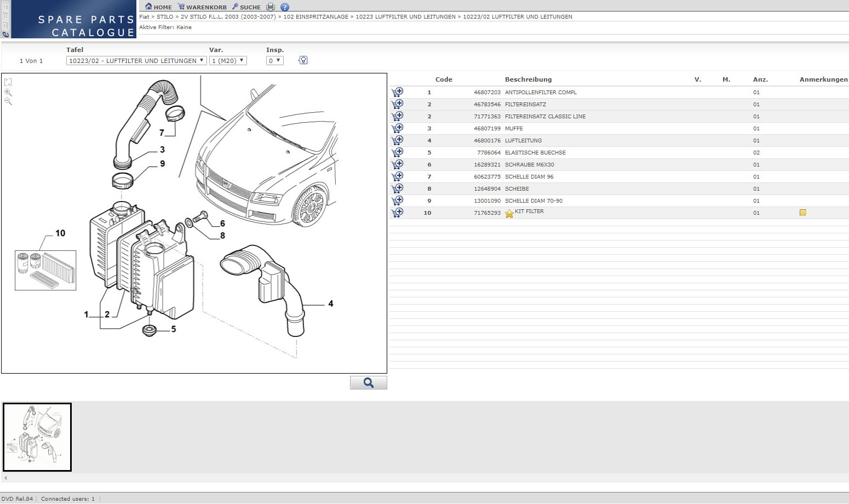This screenshot has height=504, width=849.
Task: Click the lightbulb hint icon beside Insp.
Action: click(303, 60)
